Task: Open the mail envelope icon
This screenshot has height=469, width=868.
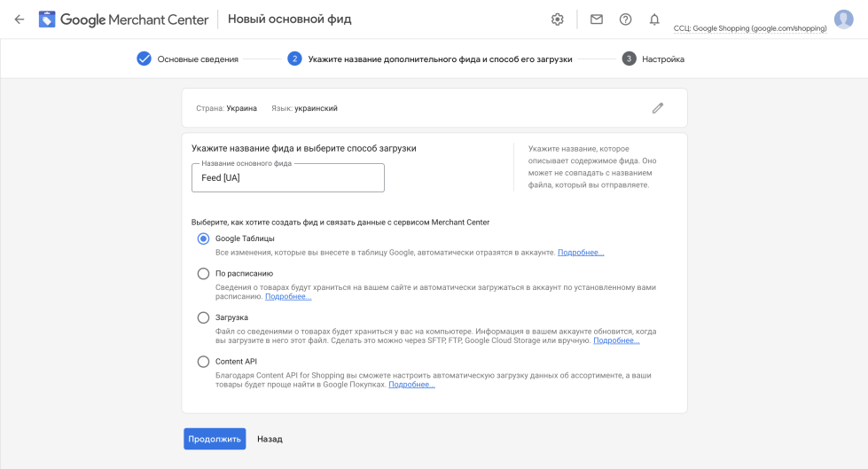Action: click(596, 20)
